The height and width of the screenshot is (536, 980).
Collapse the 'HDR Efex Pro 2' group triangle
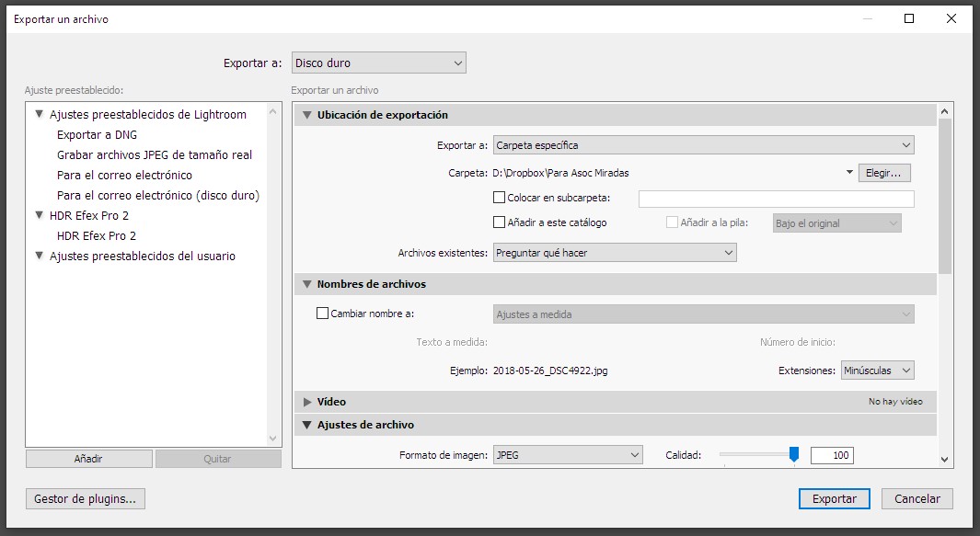coord(40,215)
